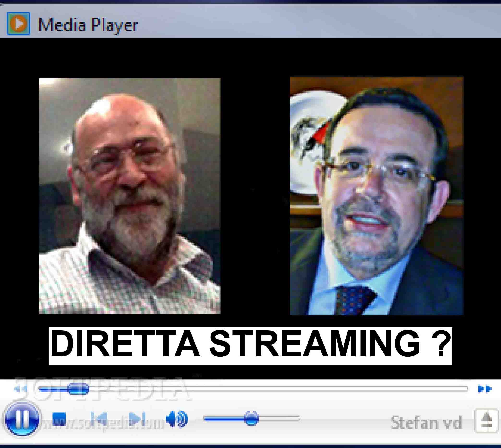
Task: Click the Stefan vd label
Action: coord(426,422)
